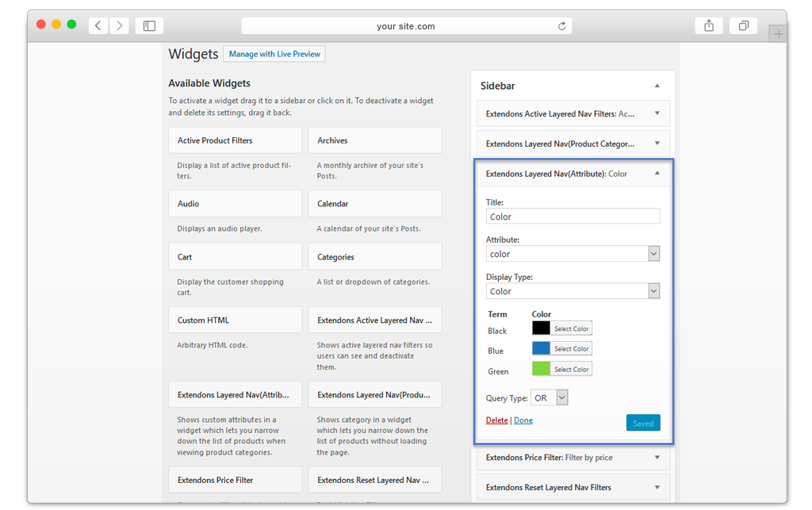Screen dimensions: 812x510
Task: Click the Widgets page title
Action: (x=193, y=54)
